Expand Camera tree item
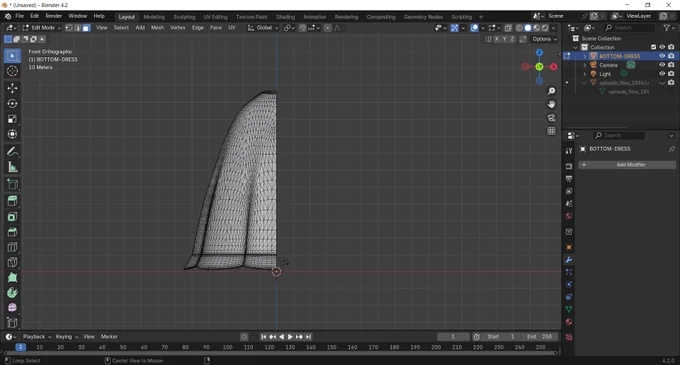The width and height of the screenshot is (680, 365). 585,65
